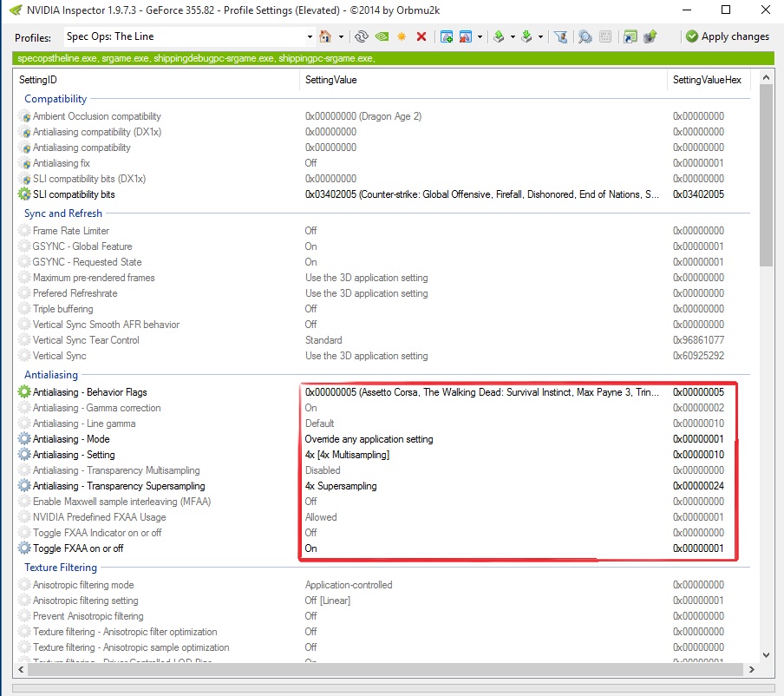Click the 'Override any application setting' value
Image resolution: width=784 pixels, height=696 pixels.
369,439
